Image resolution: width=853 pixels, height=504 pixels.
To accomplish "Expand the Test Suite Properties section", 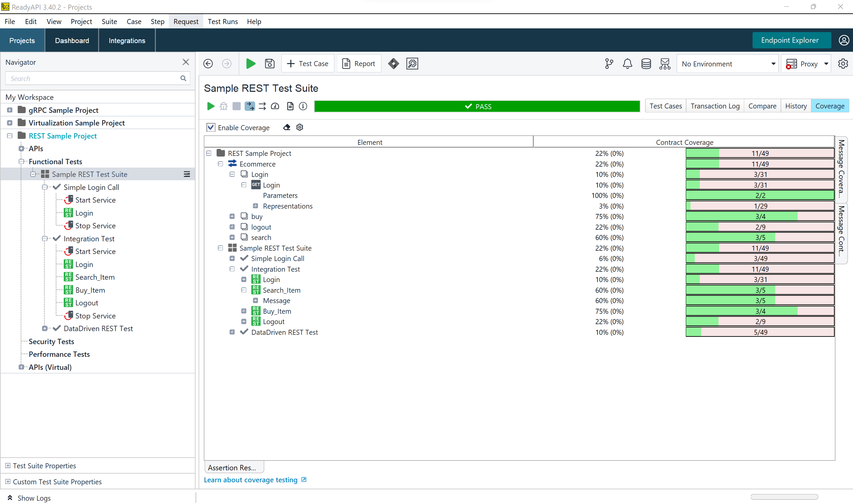I will pos(8,466).
